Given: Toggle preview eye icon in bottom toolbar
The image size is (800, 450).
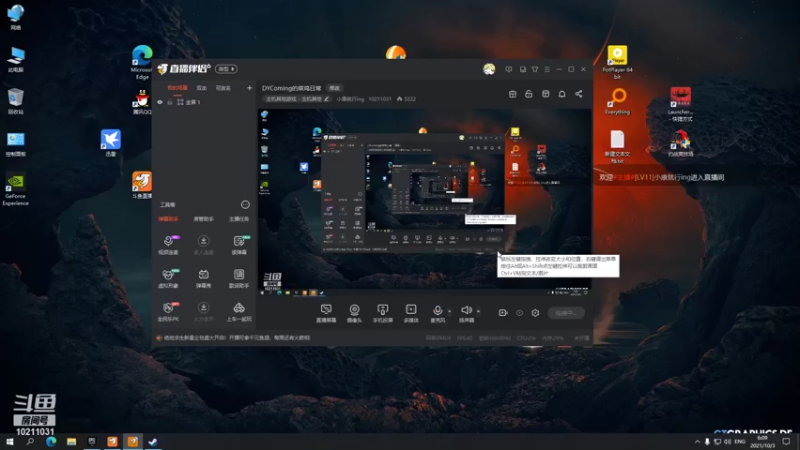Looking at the screenshot, I should pyautogui.click(x=519, y=313).
